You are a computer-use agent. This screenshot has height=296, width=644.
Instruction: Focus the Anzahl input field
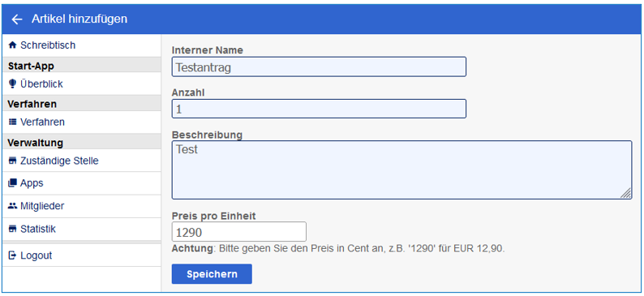click(319, 109)
